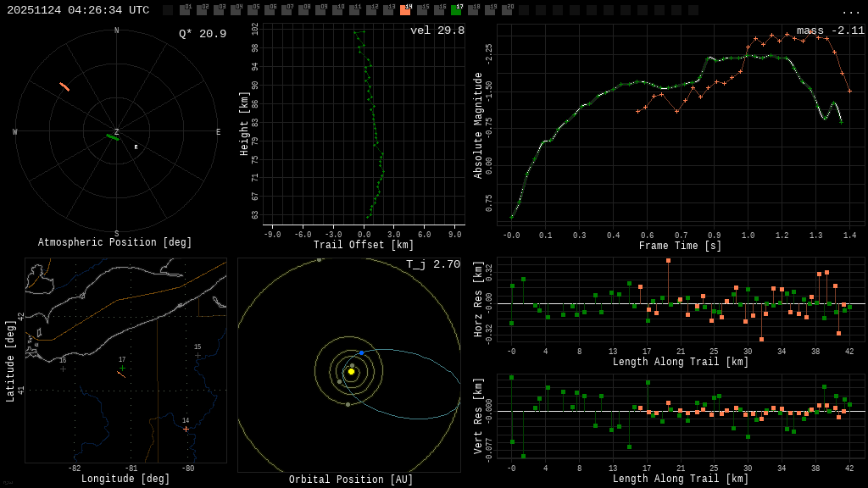
Task: Toggle the orange station 14 indicator
Action: [x=405, y=10]
